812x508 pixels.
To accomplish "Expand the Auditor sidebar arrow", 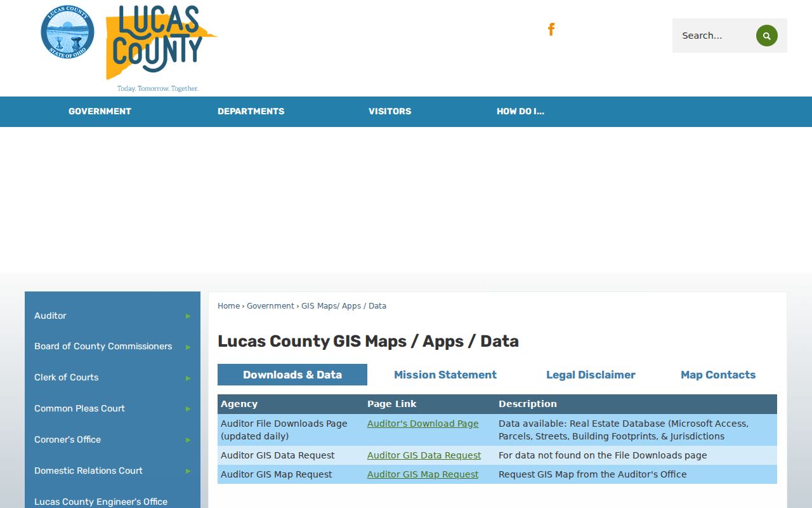I will [188, 316].
